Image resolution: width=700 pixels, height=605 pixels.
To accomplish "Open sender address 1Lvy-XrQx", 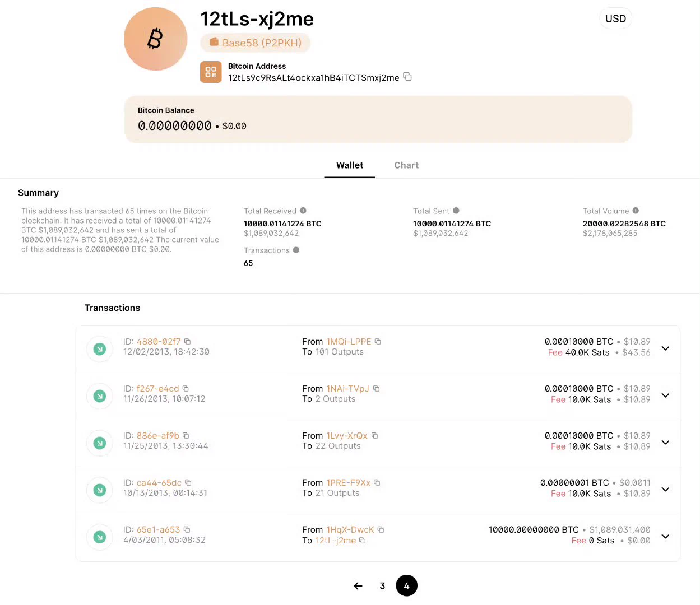I will pyautogui.click(x=347, y=435).
